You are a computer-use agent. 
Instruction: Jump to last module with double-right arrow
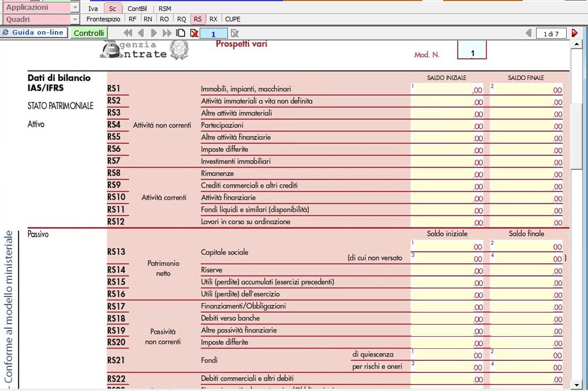click(167, 33)
